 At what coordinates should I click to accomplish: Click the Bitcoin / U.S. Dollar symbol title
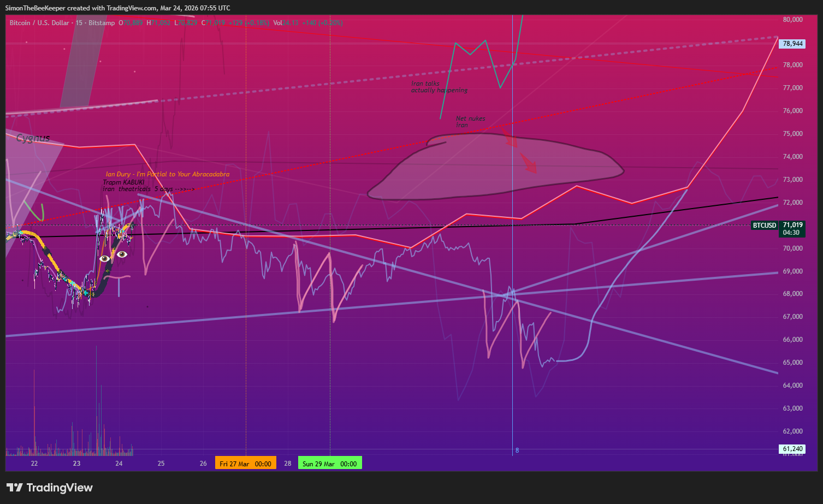click(x=39, y=23)
